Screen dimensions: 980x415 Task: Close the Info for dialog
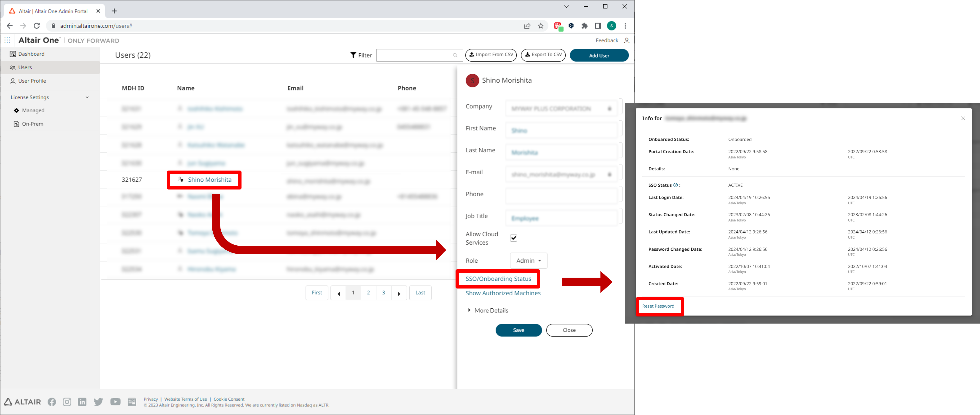point(963,118)
